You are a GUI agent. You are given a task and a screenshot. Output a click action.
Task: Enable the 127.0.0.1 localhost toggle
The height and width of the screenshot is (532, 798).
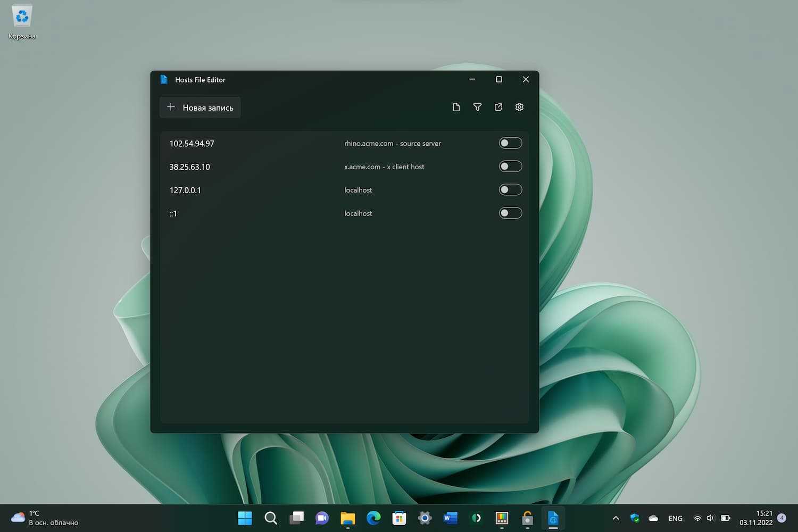(x=510, y=190)
